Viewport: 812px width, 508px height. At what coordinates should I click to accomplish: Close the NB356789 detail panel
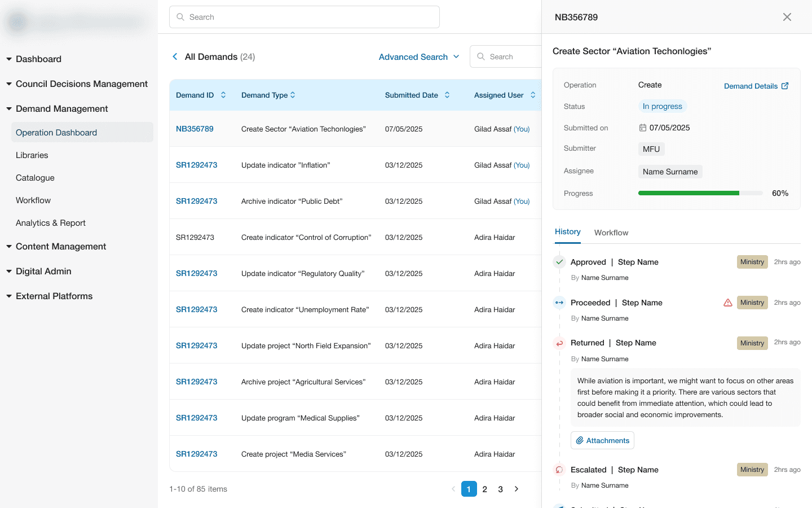(787, 17)
